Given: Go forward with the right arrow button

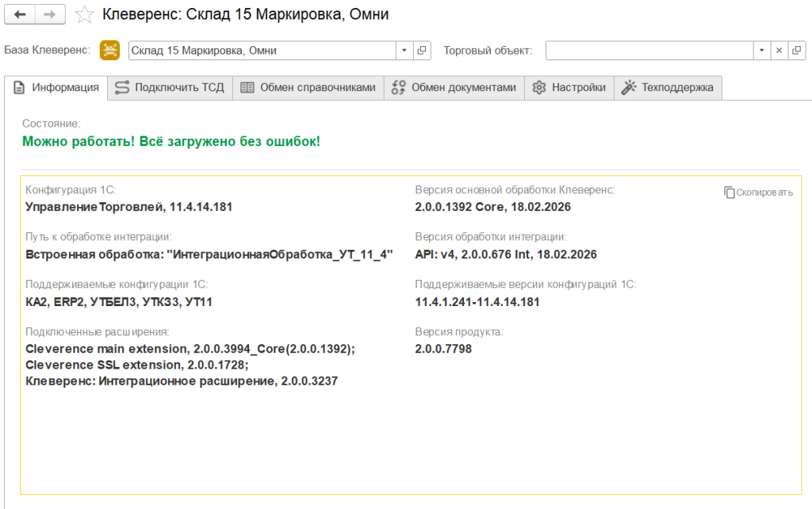Looking at the screenshot, I should [50, 14].
